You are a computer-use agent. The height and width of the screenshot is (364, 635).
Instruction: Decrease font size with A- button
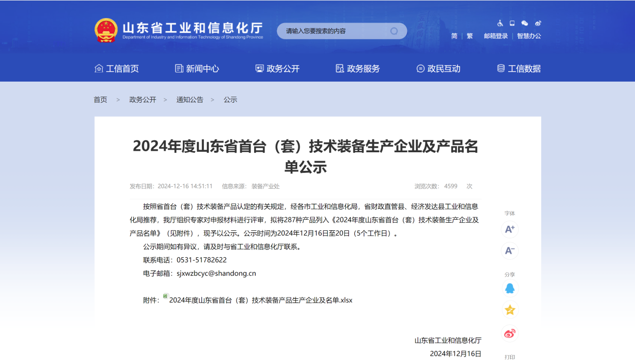pyautogui.click(x=510, y=251)
